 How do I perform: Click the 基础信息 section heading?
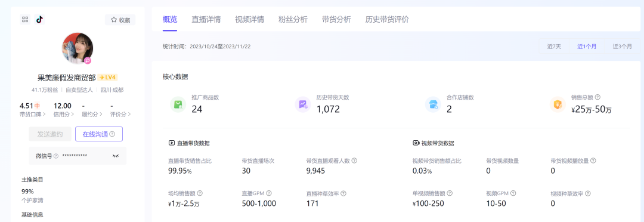tap(32, 215)
